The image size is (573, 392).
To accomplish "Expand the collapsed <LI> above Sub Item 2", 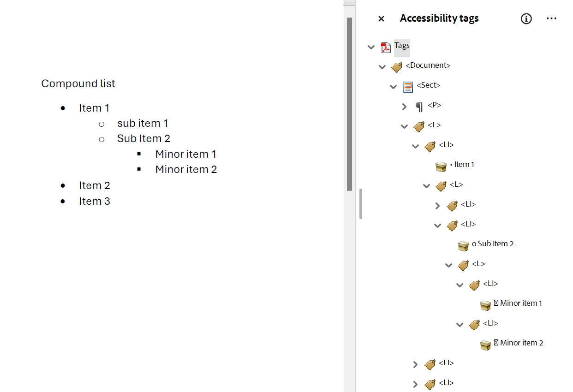I will click(x=437, y=206).
